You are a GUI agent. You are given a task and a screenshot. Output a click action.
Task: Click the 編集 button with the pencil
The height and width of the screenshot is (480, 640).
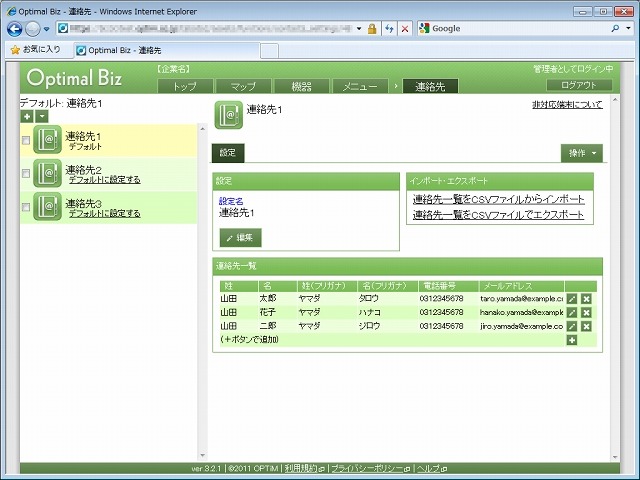pos(240,238)
